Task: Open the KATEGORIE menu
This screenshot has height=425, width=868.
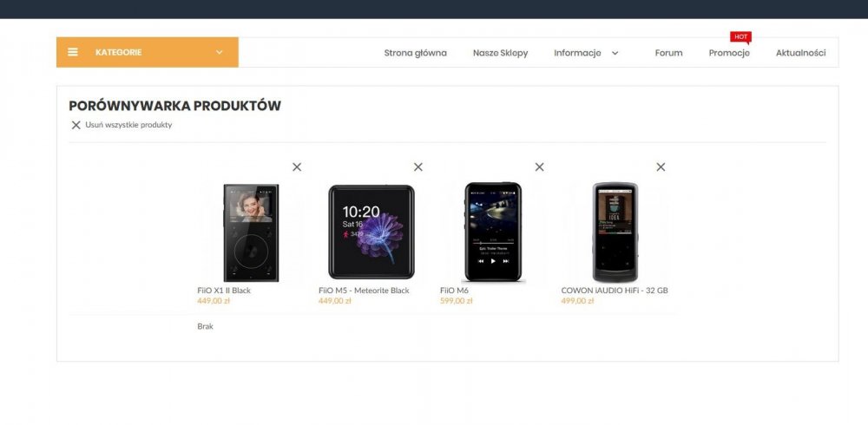Action: (x=148, y=52)
